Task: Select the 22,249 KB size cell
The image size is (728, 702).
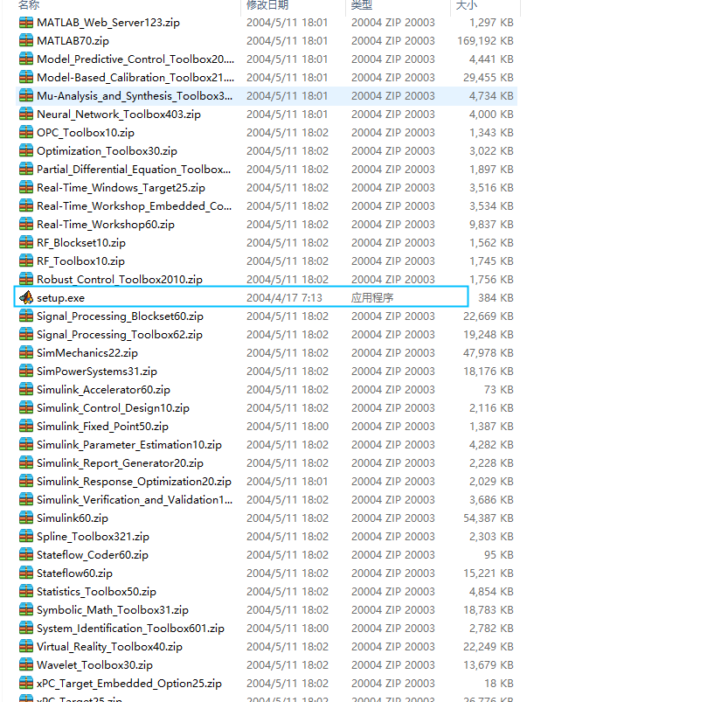Action: (489, 647)
